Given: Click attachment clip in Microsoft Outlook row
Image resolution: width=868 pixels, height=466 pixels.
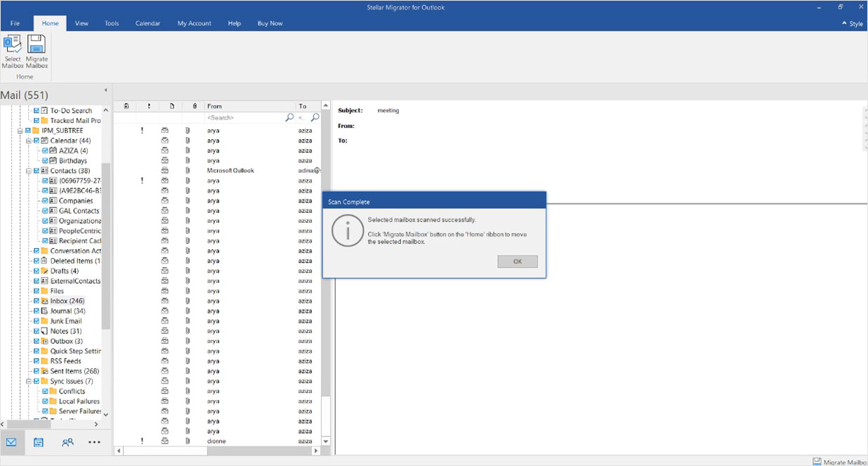Looking at the screenshot, I should (x=188, y=170).
